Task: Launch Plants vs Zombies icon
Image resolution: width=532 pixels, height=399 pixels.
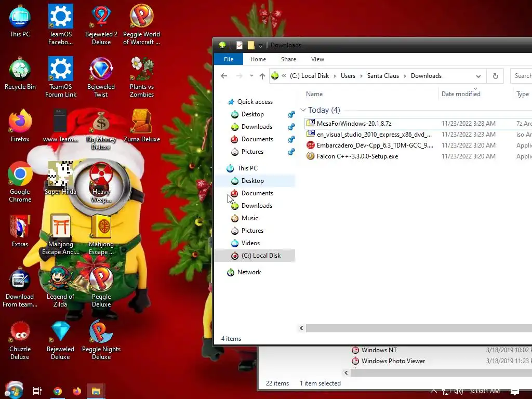Action: pyautogui.click(x=141, y=77)
